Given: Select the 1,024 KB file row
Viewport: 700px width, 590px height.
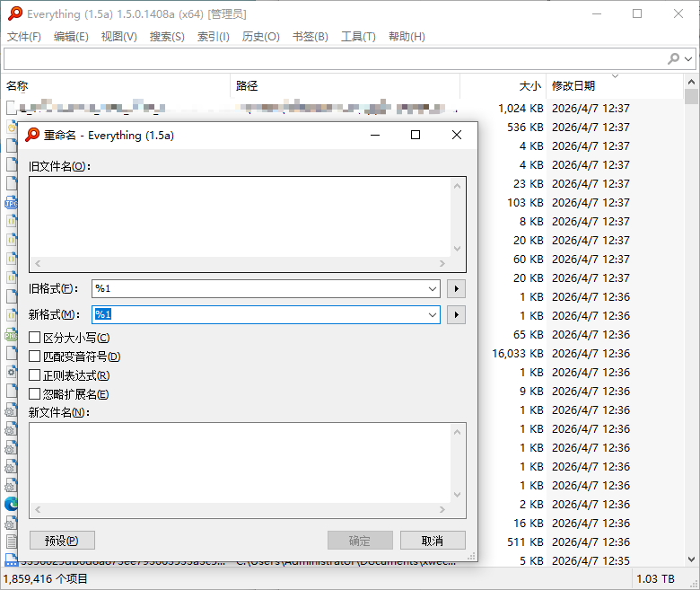Looking at the screenshot, I should click(343, 108).
